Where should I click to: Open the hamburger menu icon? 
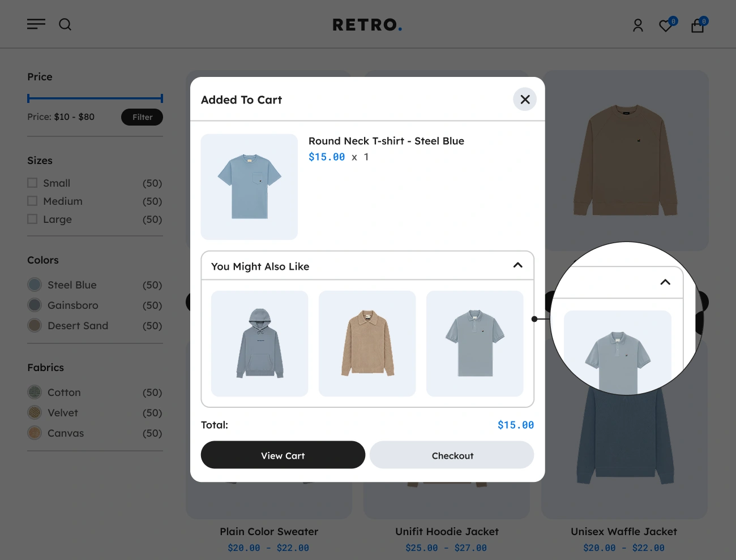click(36, 24)
